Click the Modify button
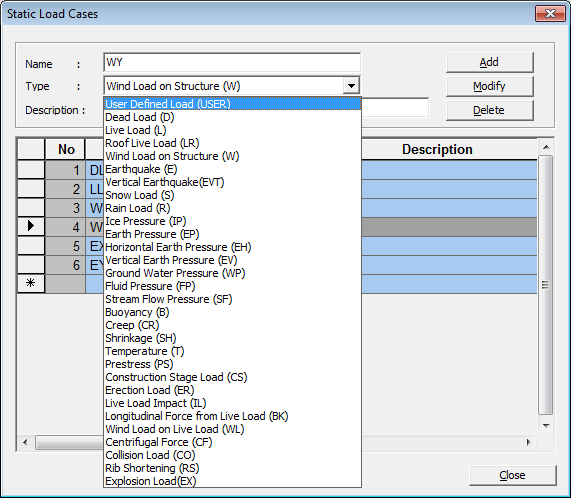The image size is (571, 498). click(x=489, y=86)
